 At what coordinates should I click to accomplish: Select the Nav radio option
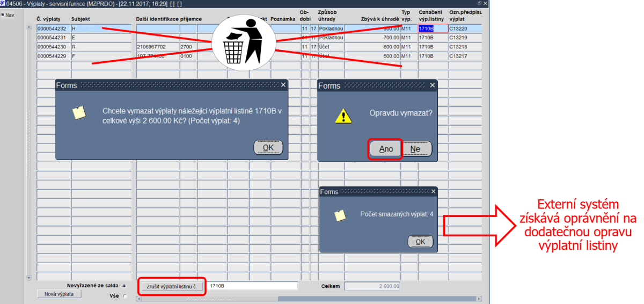coord(2,15)
